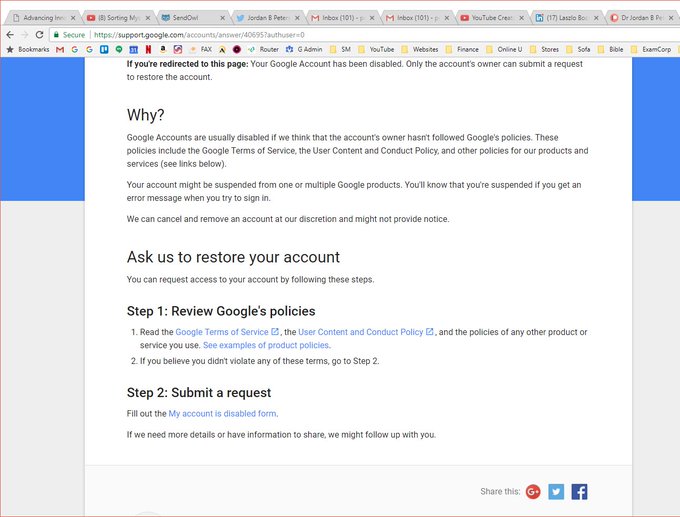Viewport: 680px width, 517px height.
Task: Switch to the Sorting Myself YouTube tab
Action: tap(118, 18)
